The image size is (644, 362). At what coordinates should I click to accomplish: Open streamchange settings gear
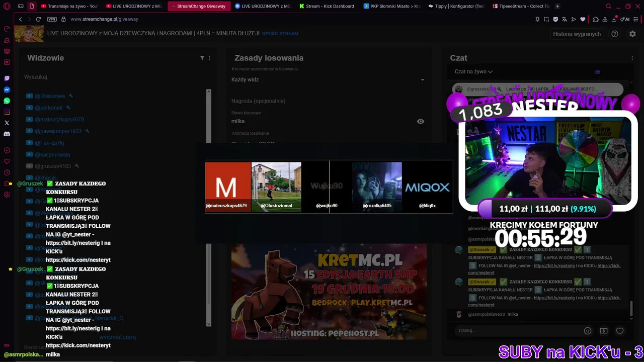point(632,34)
